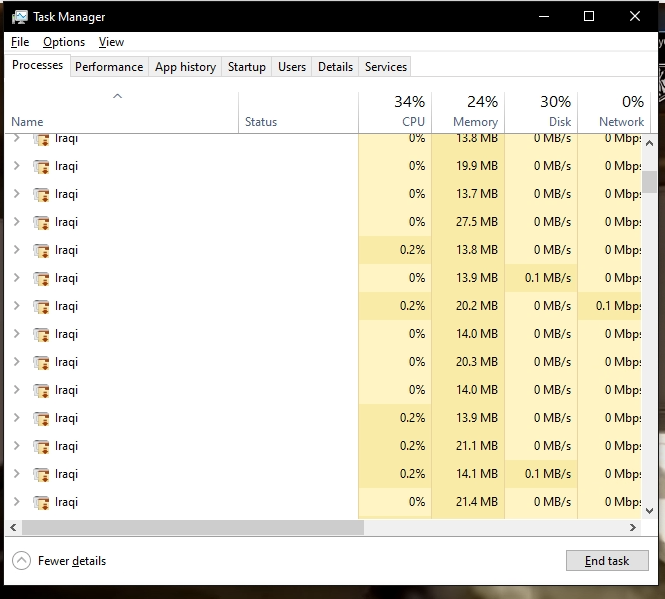The width and height of the screenshot is (665, 599).
Task: Click the horizontal scrollbar thumb
Action: pyautogui.click(x=193, y=527)
